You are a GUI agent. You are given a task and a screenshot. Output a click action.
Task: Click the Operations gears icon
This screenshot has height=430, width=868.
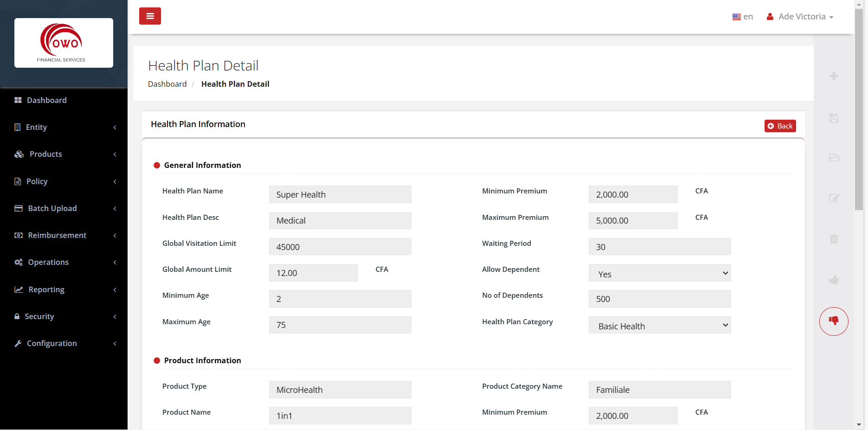[x=19, y=262]
